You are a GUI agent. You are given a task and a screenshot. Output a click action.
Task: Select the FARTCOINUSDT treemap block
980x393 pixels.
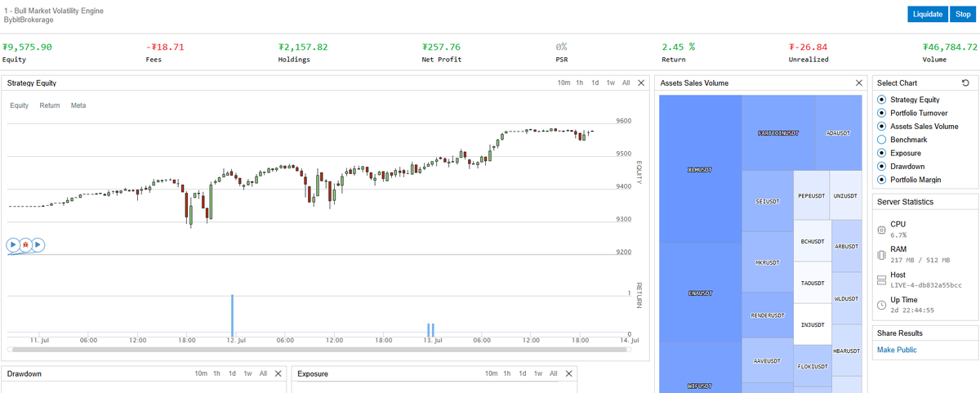pyautogui.click(x=778, y=132)
